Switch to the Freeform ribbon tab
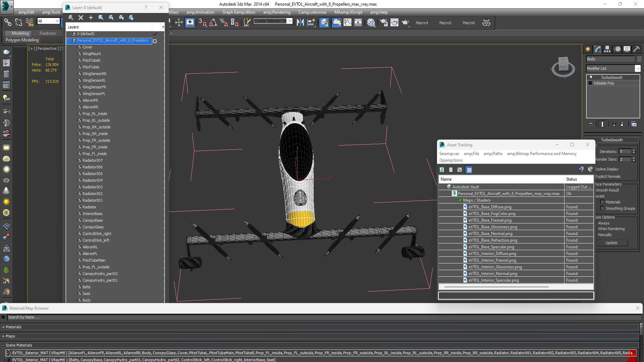Screen dimensions: 644x362 48,33
